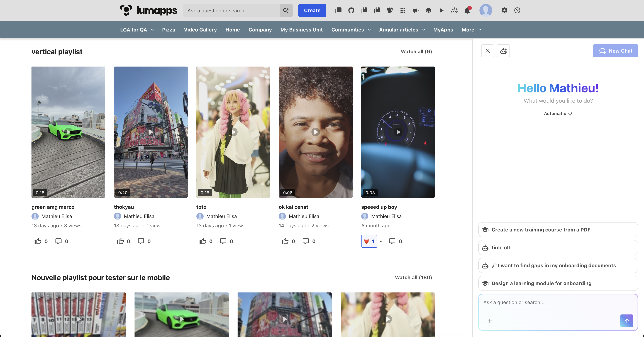Go to the Pizza page

[x=169, y=30]
